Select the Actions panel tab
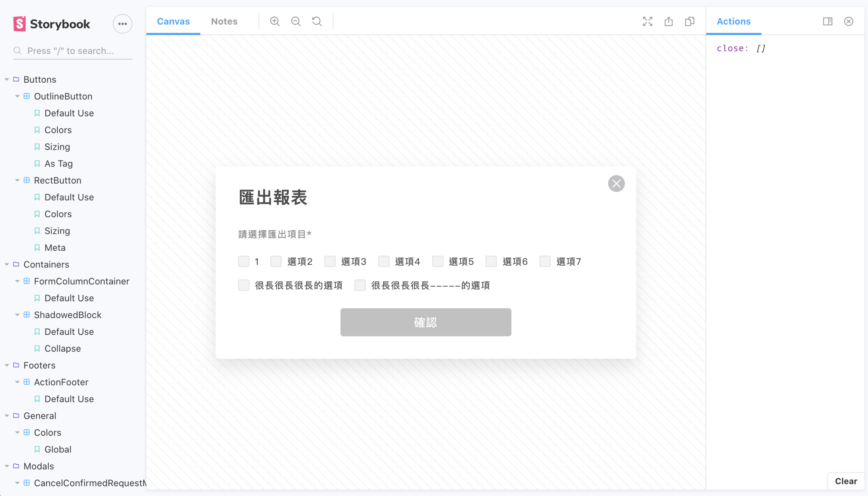868x496 pixels. point(733,21)
